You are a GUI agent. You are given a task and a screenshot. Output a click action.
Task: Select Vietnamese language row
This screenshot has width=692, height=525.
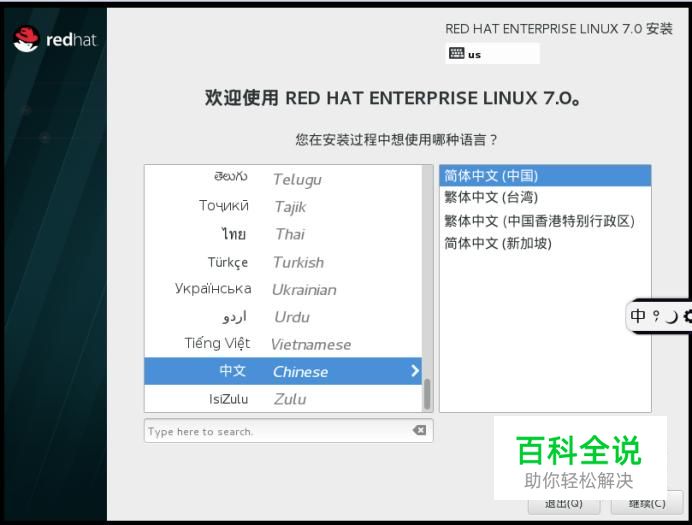point(283,344)
